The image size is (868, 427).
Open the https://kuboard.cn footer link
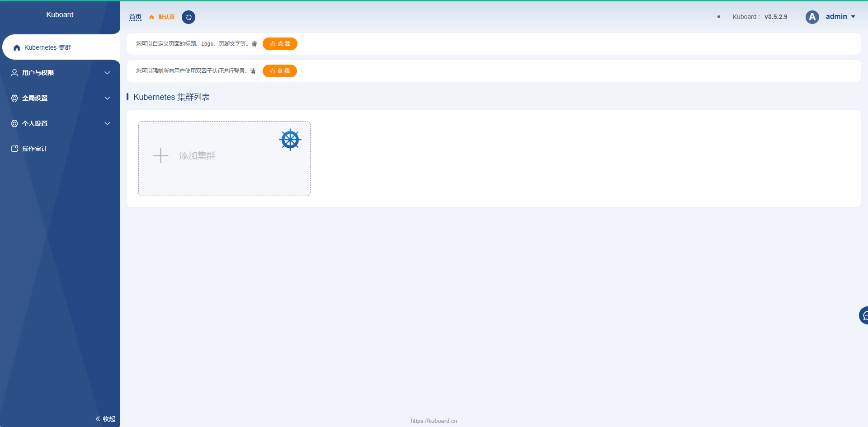point(434,421)
